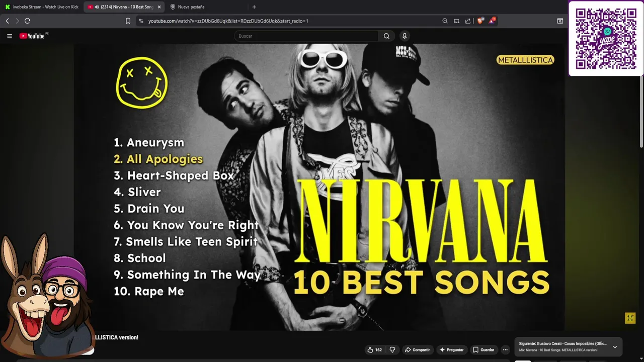Click the Nirvana video player area

click(x=319, y=187)
